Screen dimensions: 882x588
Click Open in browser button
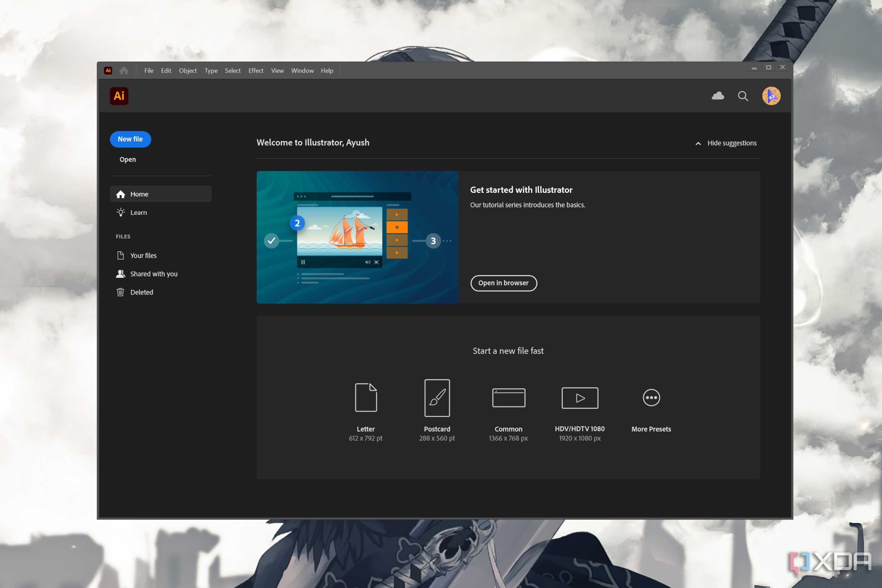tap(504, 283)
